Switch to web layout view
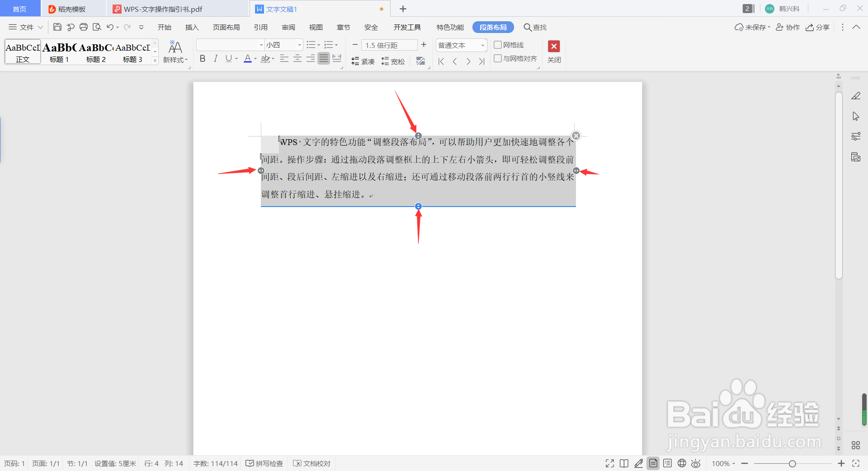The image size is (868, 471). point(682,463)
